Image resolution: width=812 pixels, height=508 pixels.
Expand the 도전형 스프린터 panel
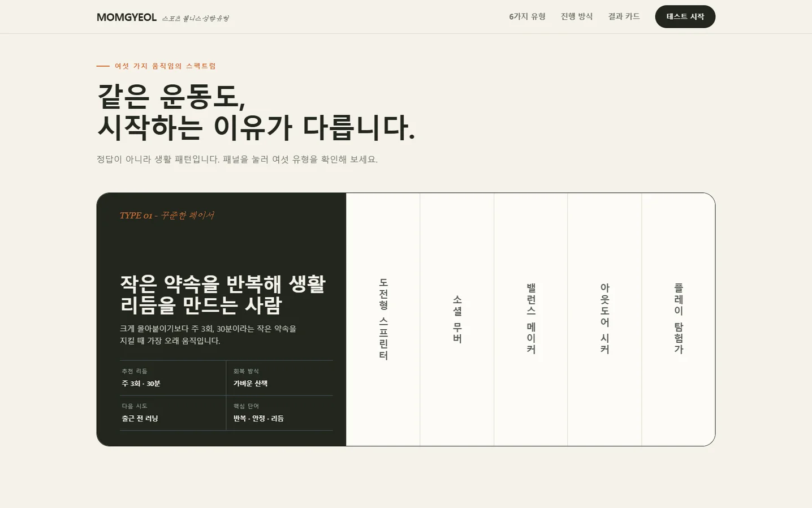383,319
